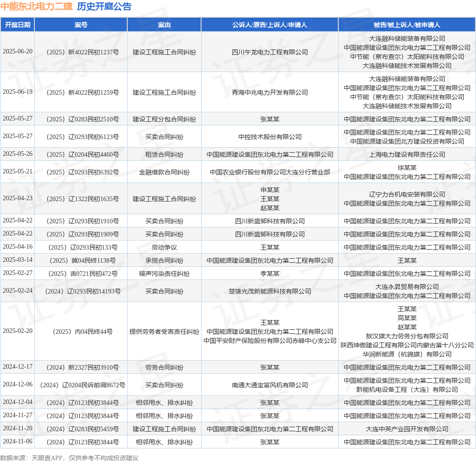Click cause 建设工程分包合同纠纷
This screenshot has height=462, width=476.
point(164,119)
